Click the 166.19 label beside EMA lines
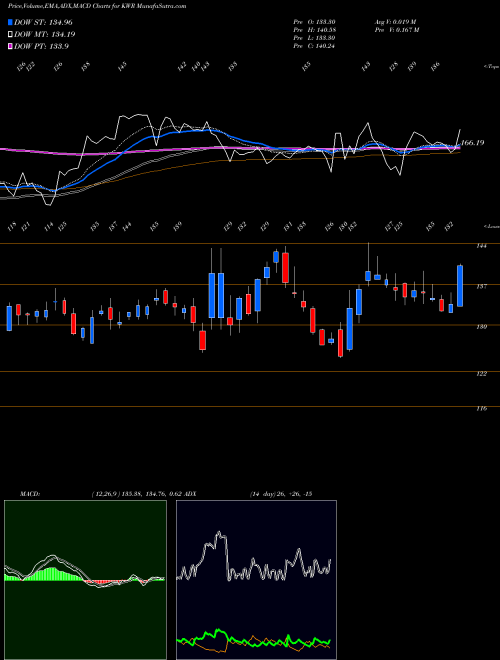 (x=473, y=143)
